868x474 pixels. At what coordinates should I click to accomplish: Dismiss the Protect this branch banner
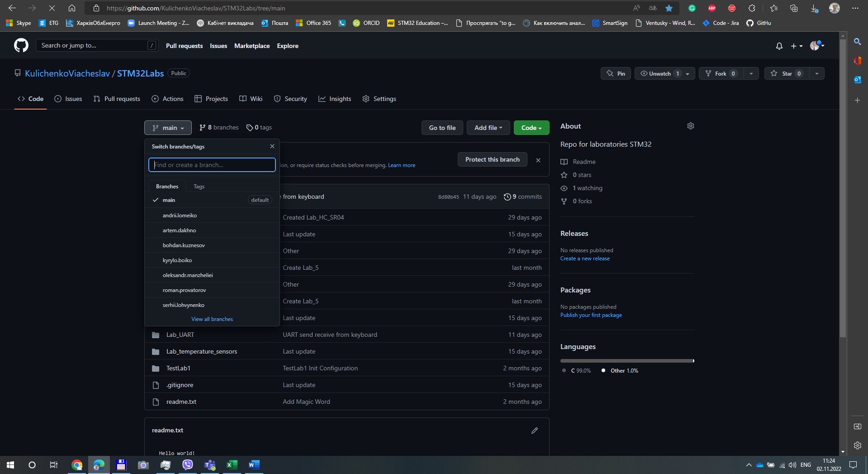pyautogui.click(x=538, y=160)
